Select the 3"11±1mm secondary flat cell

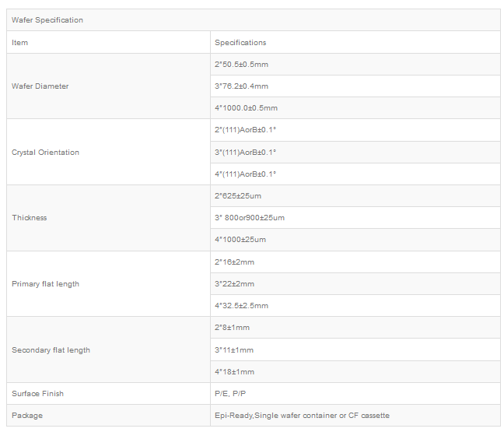234,350
